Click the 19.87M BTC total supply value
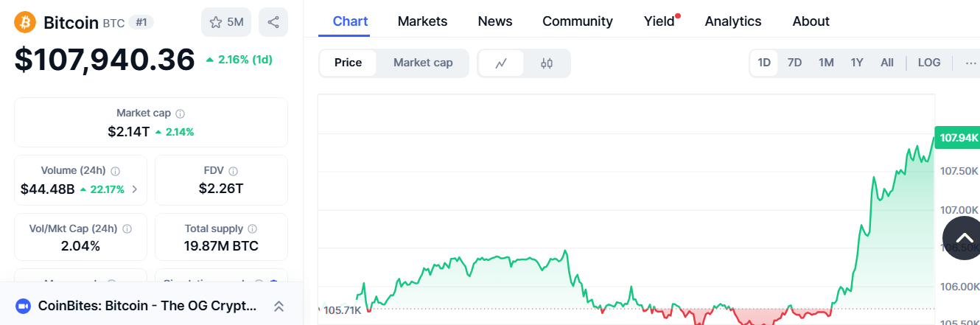 click(221, 246)
